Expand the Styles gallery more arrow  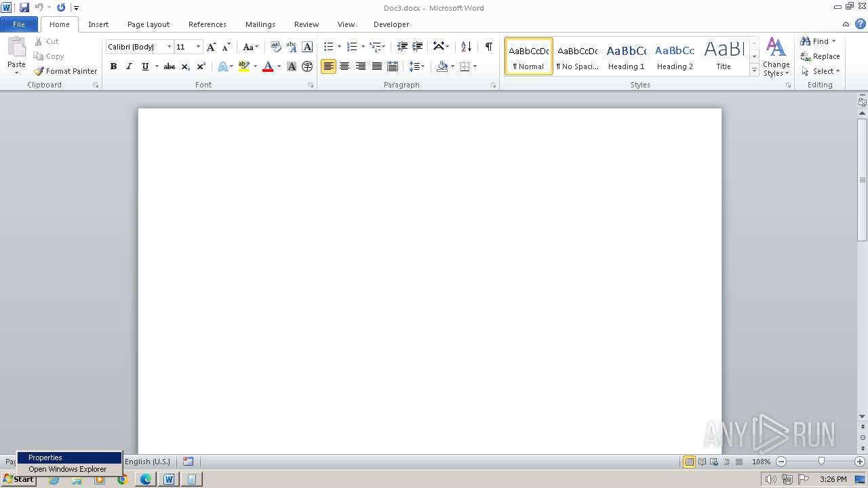click(754, 70)
